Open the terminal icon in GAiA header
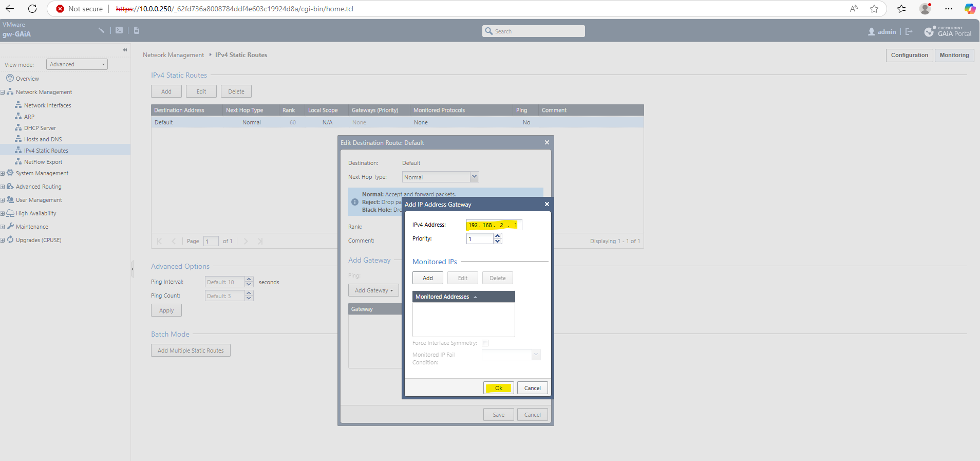 119,30
